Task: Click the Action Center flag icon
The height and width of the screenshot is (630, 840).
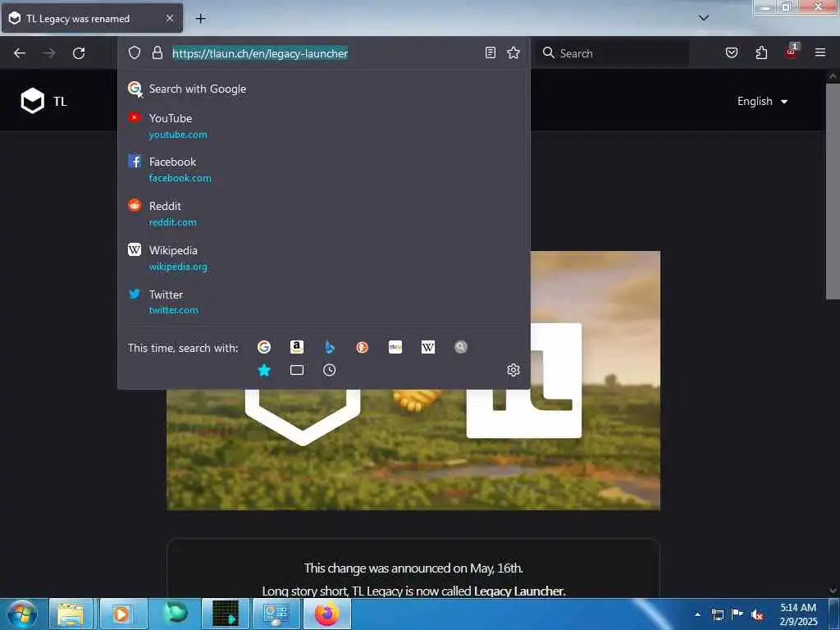Action: pos(737,614)
